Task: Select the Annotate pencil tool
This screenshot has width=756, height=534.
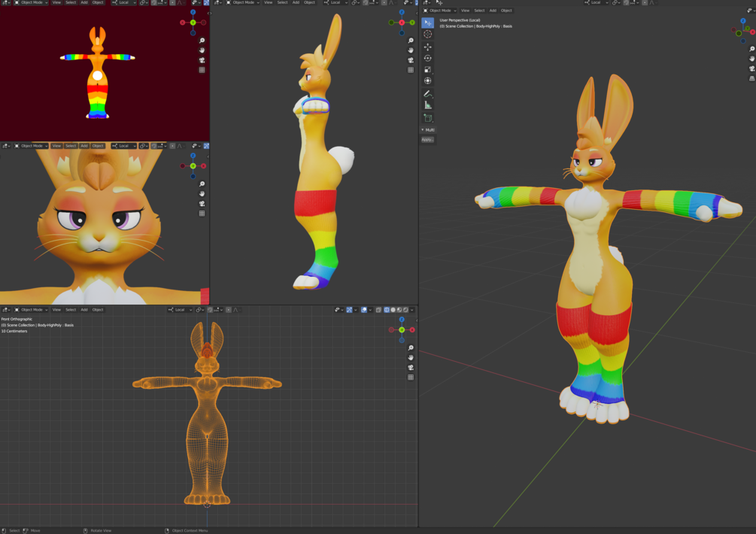Action: [x=428, y=93]
